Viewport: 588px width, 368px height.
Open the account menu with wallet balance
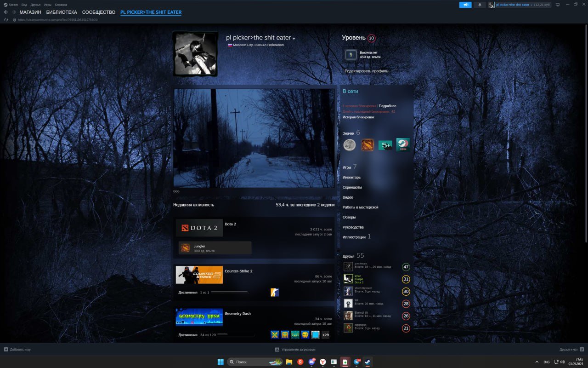[520, 5]
